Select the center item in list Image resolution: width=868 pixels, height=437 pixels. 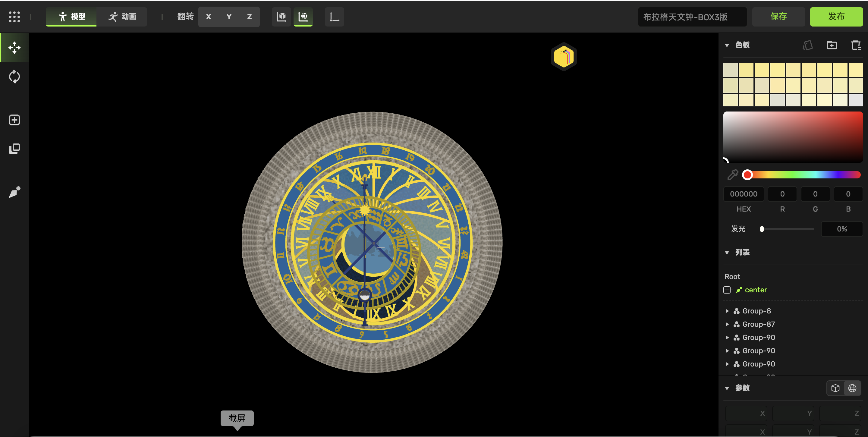(x=756, y=290)
